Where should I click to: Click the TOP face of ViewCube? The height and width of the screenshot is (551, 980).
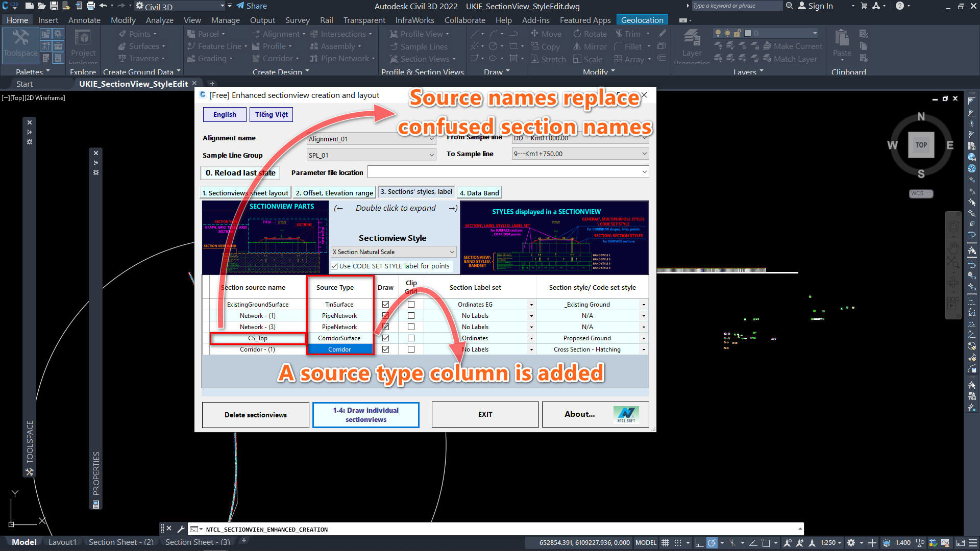coord(921,145)
